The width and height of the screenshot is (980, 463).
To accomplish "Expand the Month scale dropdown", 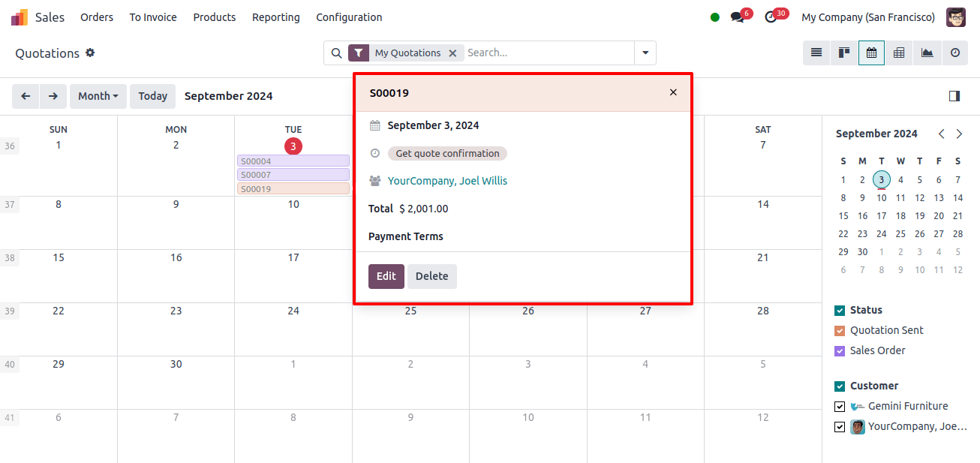I will pyautogui.click(x=98, y=96).
